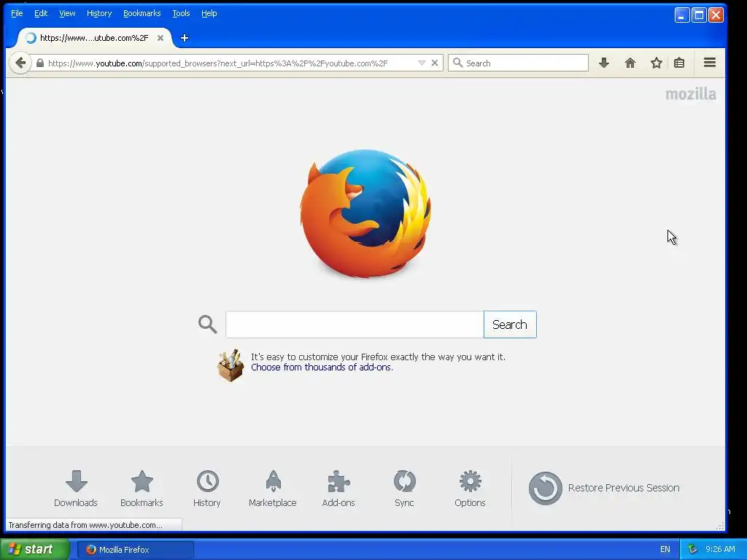Open a new tab with plus button
Screen dimensions: 747x560
click(185, 38)
